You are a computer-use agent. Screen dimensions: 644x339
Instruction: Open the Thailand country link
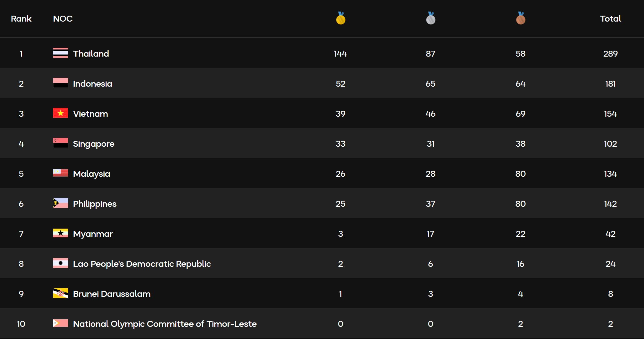91,54
